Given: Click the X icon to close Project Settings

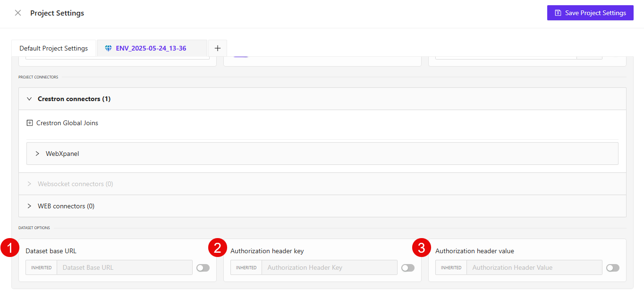Looking at the screenshot, I should (x=18, y=13).
